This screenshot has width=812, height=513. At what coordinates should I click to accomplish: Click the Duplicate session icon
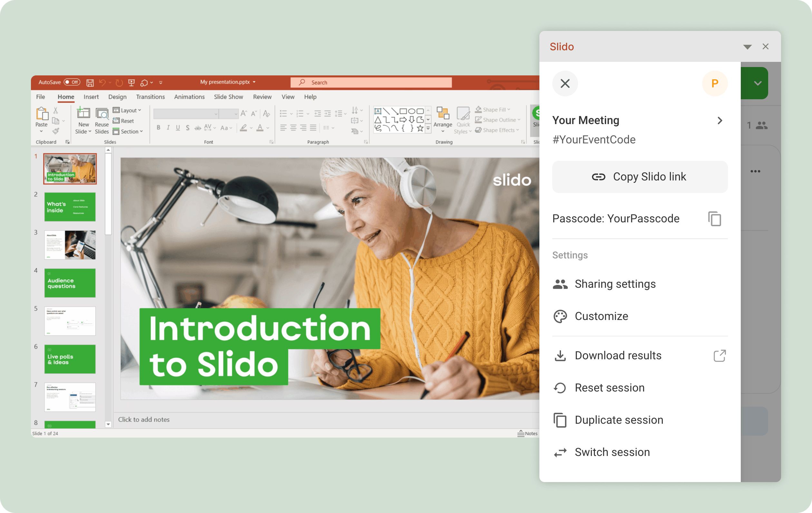coord(560,420)
